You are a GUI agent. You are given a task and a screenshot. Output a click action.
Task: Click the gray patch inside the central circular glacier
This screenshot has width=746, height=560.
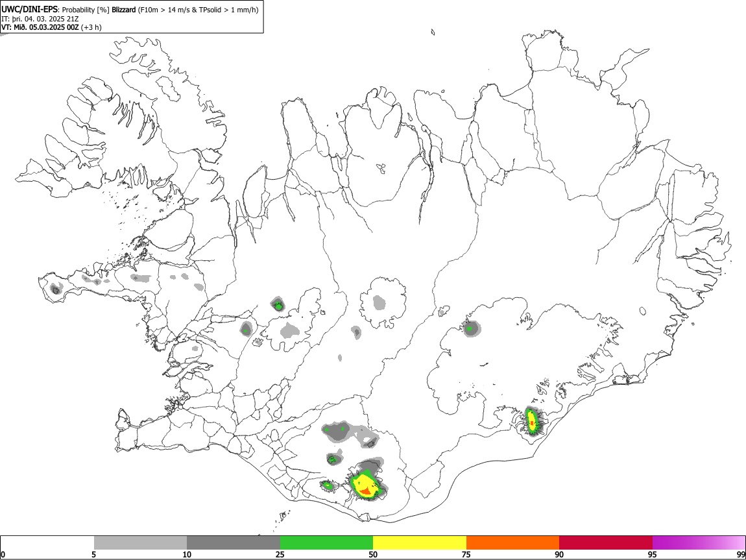pos(379,302)
